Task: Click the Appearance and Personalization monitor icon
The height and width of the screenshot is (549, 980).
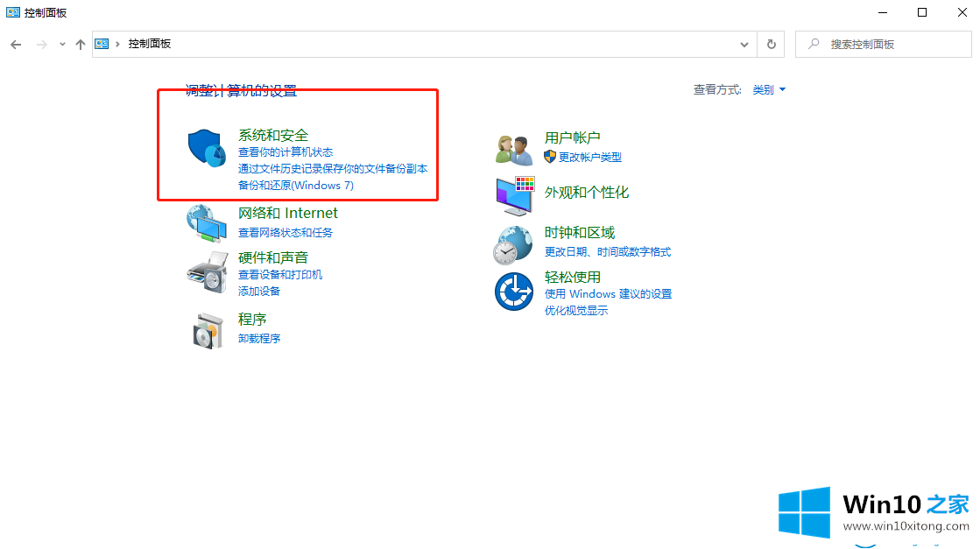Action: point(515,195)
